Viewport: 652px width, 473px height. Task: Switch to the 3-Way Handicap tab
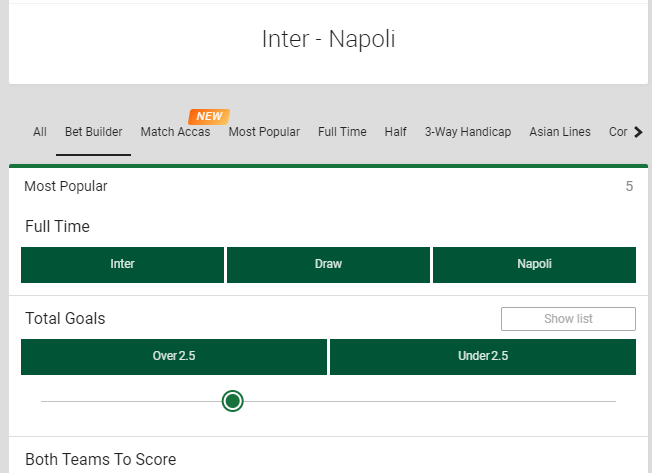pyautogui.click(x=468, y=132)
